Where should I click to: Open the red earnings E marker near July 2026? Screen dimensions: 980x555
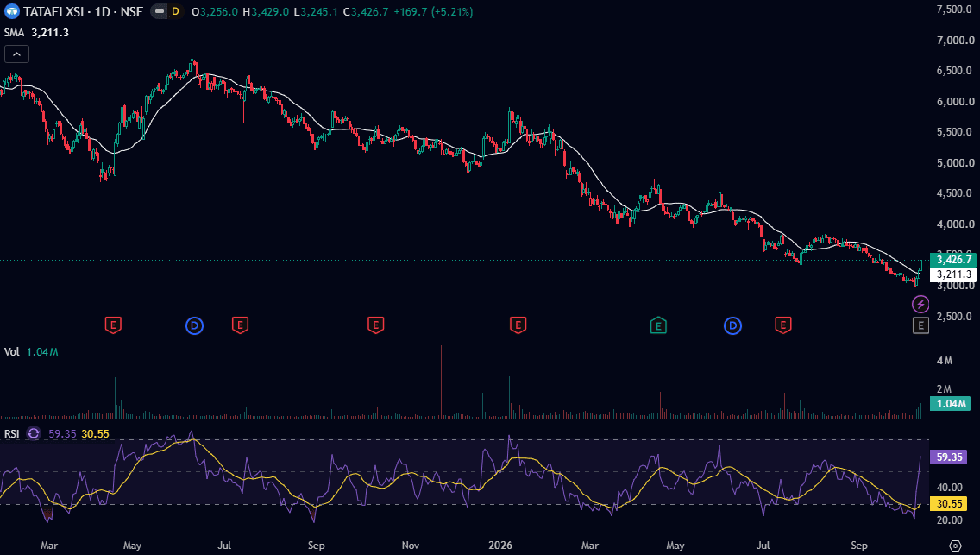click(x=783, y=325)
